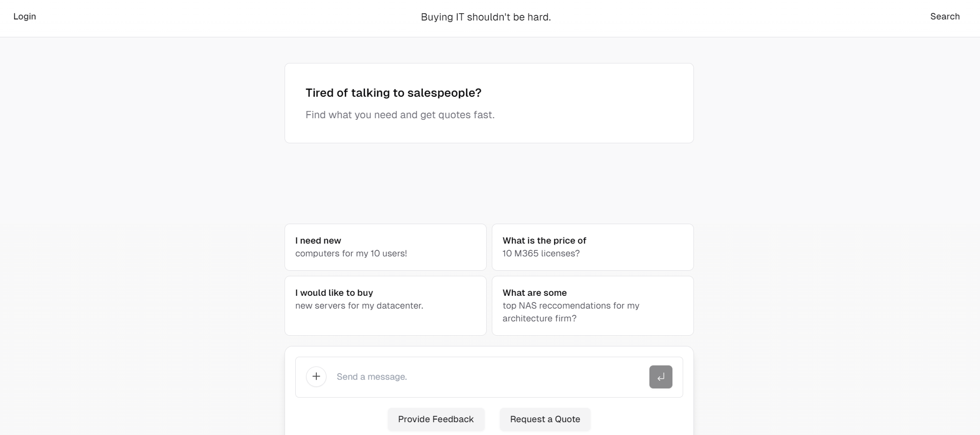Click the 'Buying IT shouldn't be hard' title
Viewport: 980px width, 435px height.
point(486,17)
